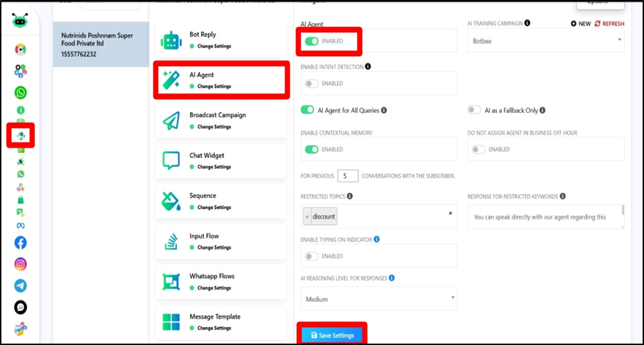Disable the Contextual Memory toggle
Image resolution: width=644 pixels, height=345 pixels.
(x=312, y=149)
